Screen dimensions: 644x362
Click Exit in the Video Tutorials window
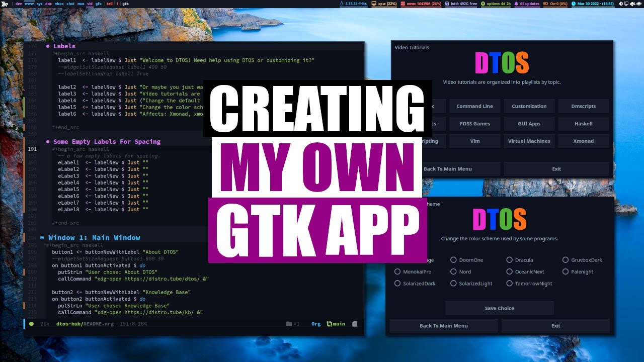coord(556,169)
